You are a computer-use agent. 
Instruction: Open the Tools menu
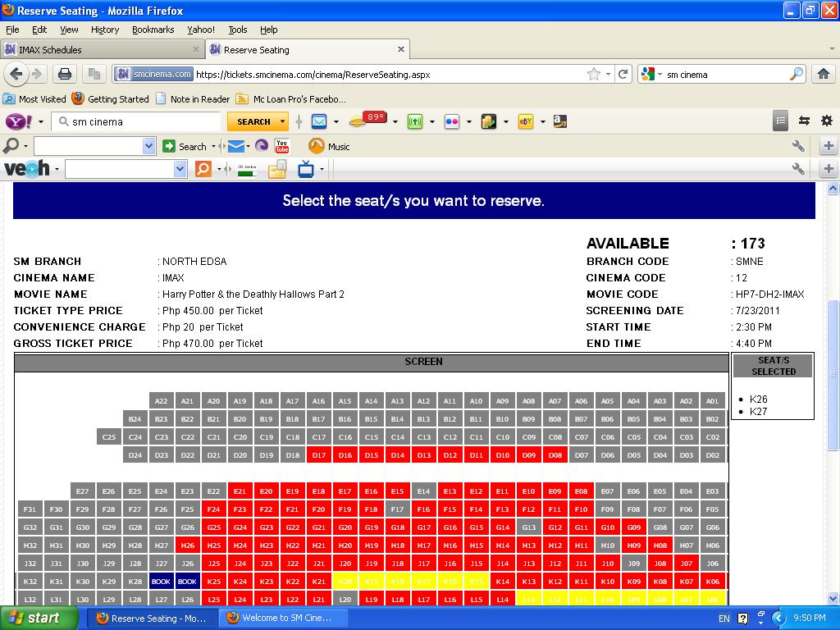(x=237, y=30)
